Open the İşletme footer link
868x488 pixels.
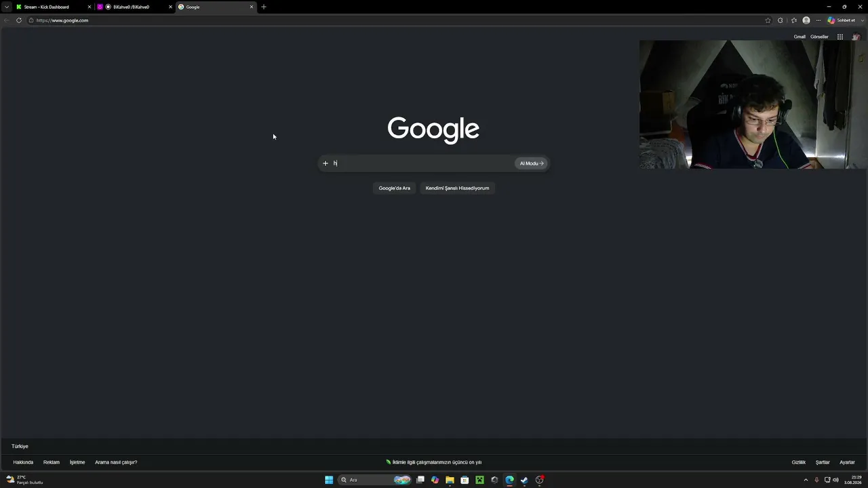(77, 462)
